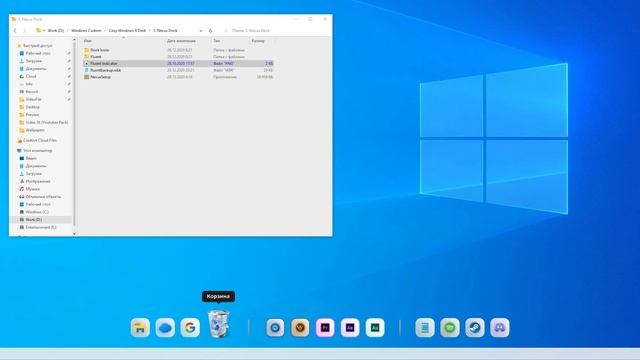Image resolution: width=640 pixels, height=360 pixels.
Task: Launch the blue cloud app in dock
Action: (x=165, y=328)
